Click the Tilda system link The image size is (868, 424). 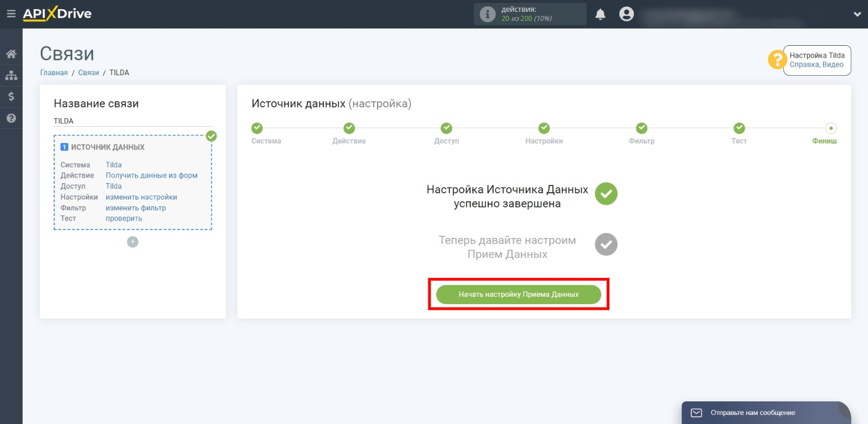pos(114,165)
